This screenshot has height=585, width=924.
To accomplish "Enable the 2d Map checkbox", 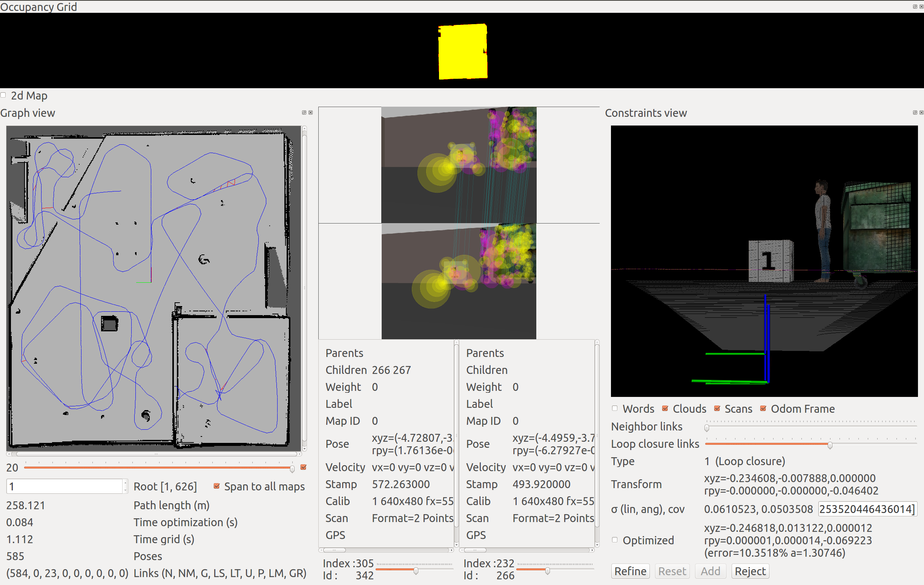I will (x=3, y=95).
